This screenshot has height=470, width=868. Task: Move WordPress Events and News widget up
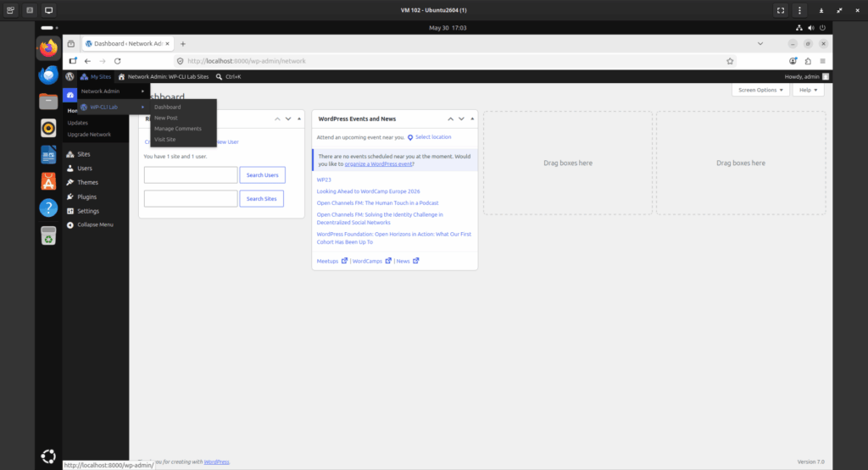(451, 119)
